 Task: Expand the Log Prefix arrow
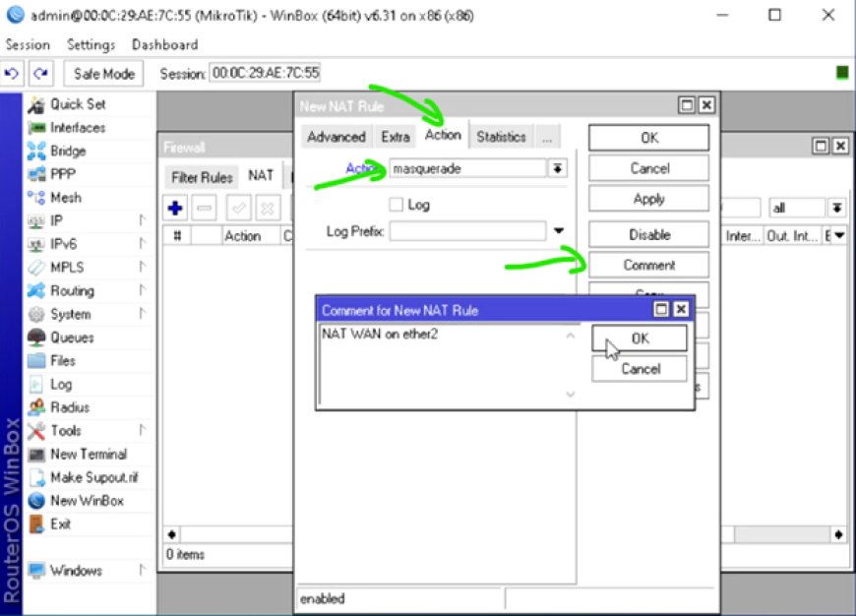click(559, 231)
